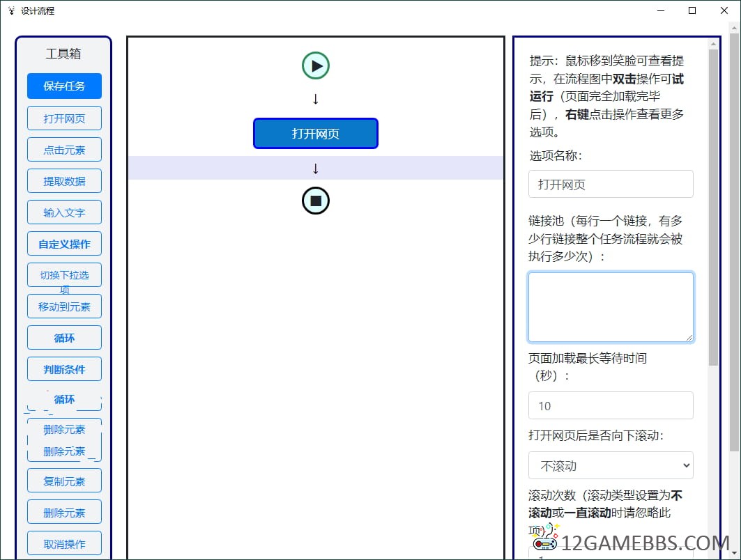
Task: Choose the 判断条件 toolbox button
Action: pyautogui.click(x=64, y=369)
